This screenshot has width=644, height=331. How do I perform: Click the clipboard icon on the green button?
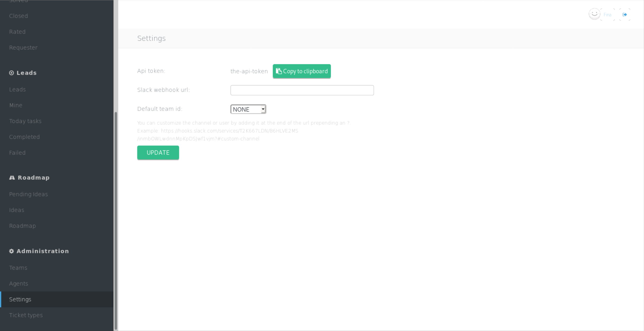[x=279, y=71]
